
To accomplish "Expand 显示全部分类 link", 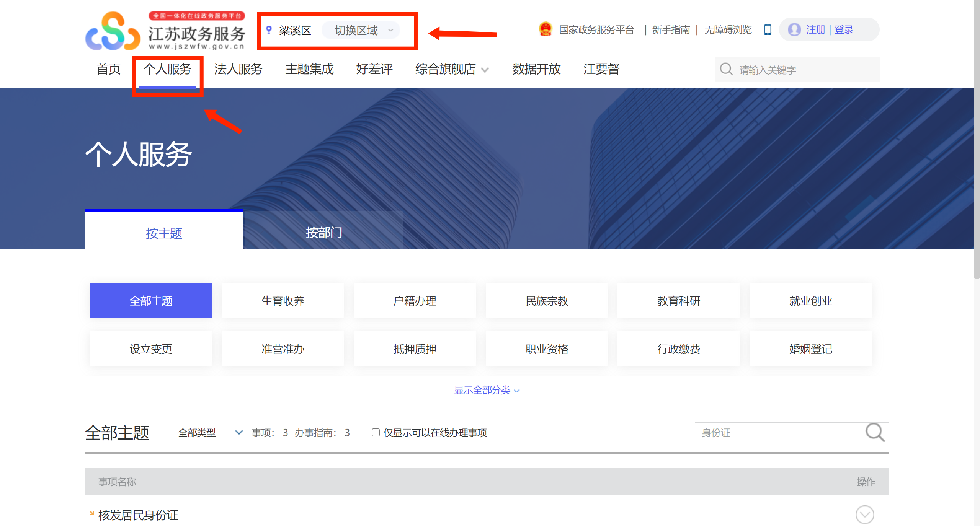I will (486, 390).
